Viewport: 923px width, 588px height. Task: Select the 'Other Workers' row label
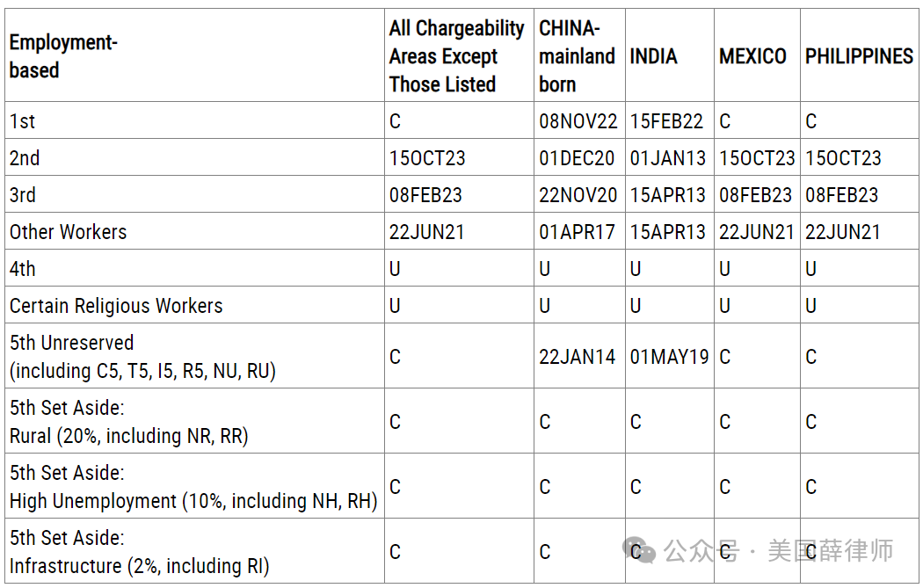pos(68,232)
